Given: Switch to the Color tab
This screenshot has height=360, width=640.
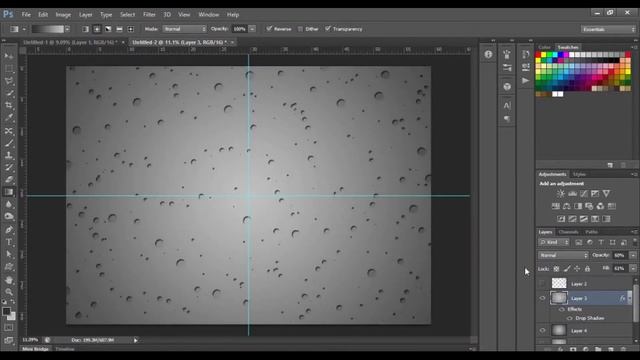Looking at the screenshot, I should click(x=544, y=47).
